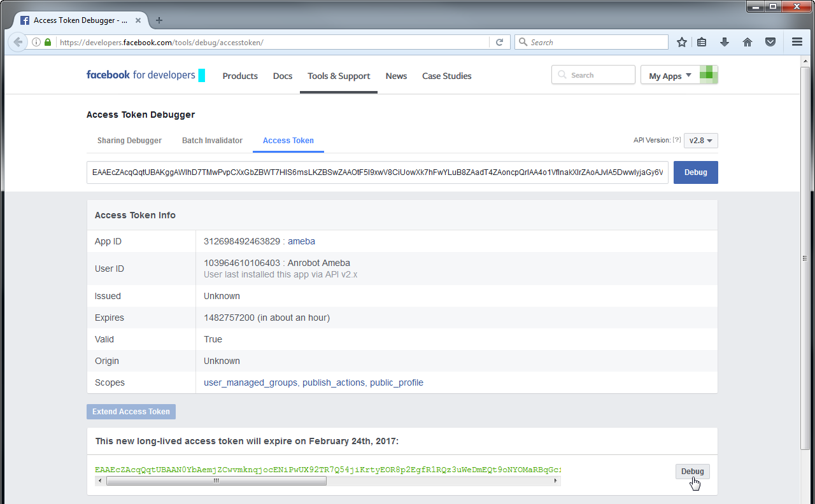The width and height of the screenshot is (815, 504).
Task: Click the Pocket save icon
Action: tap(770, 42)
